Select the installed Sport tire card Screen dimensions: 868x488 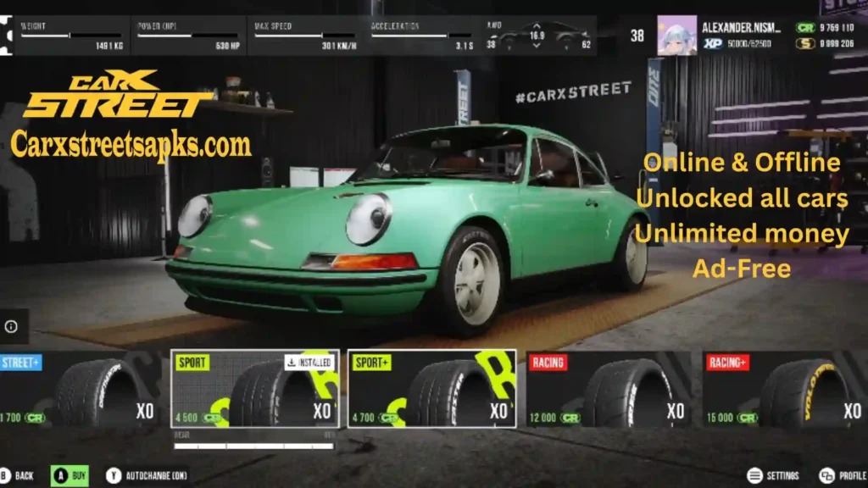pos(254,388)
